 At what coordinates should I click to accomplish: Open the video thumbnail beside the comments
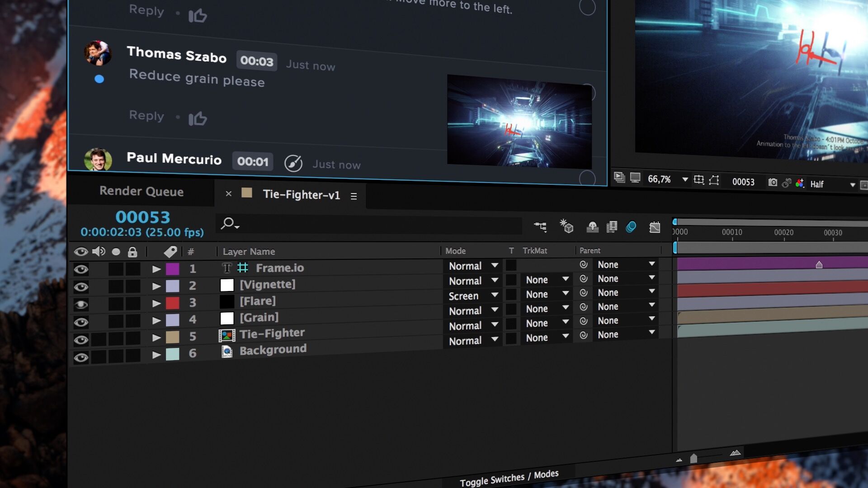tap(519, 120)
